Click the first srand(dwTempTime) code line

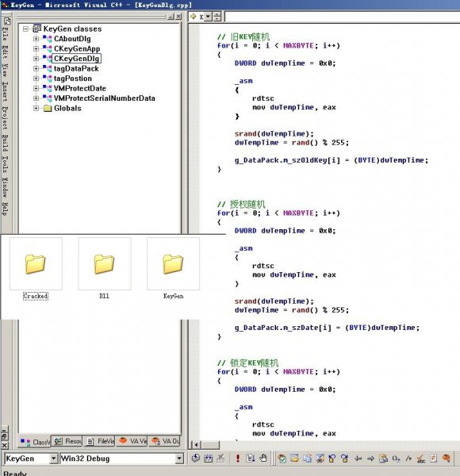[274, 134]
